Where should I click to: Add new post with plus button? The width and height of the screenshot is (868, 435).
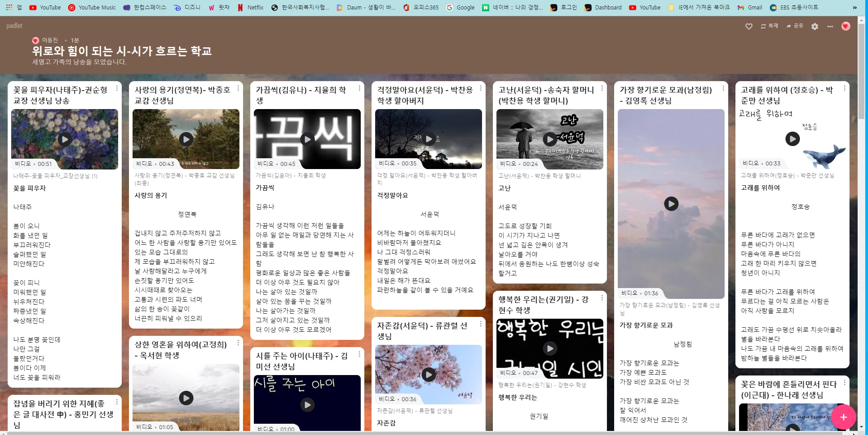pyautogui.click(x=844, y=417)
